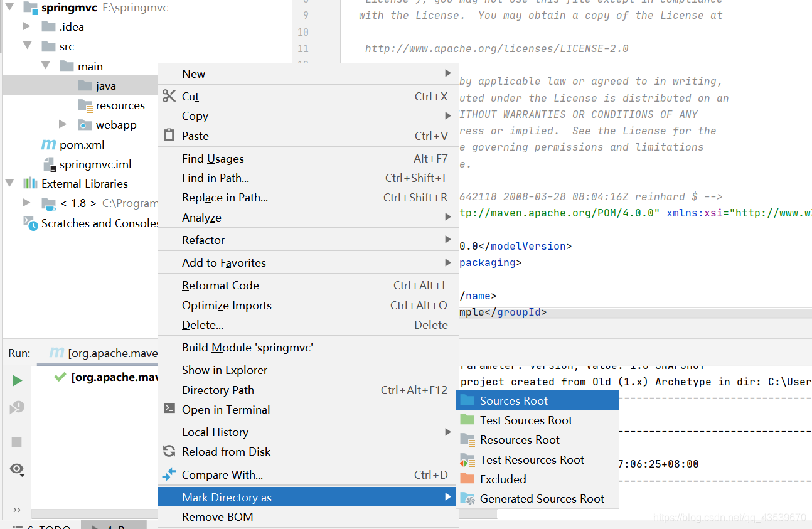Click line number 11 in editor gutter

(303, 48)
